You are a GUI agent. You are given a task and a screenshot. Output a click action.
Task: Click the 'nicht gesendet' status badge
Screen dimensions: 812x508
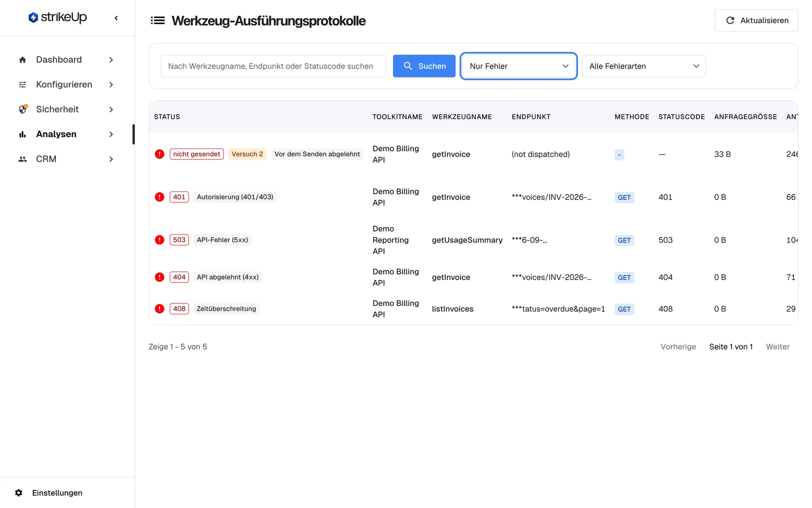pos(197,154)
